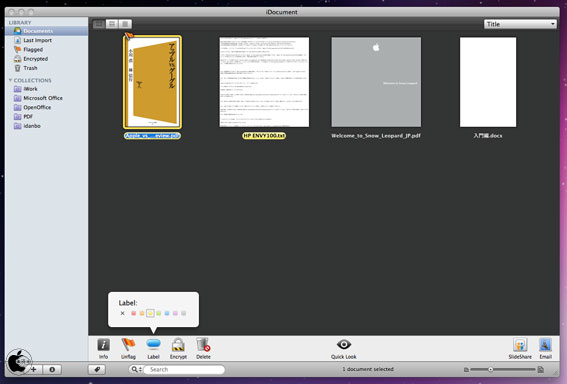The height and width of the screenshot is (384, 567).
Task: Open the Info panel for the selected document
Action: pyautogui.click(x=103, y=348)
